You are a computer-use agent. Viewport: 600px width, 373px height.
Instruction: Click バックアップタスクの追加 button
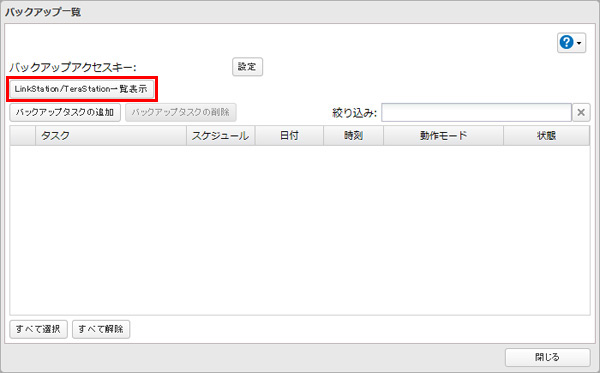tap(65, 112)
